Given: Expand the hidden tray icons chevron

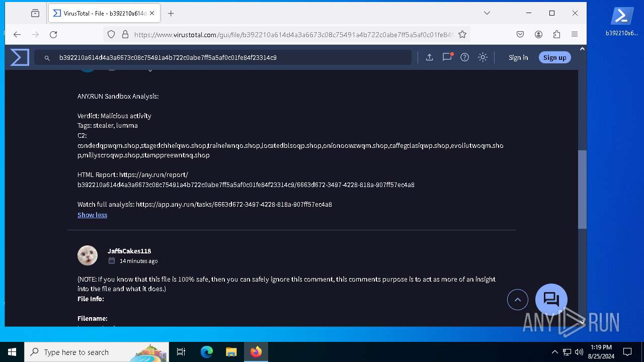Looking at the screenshot, I should tap(554, 352).
